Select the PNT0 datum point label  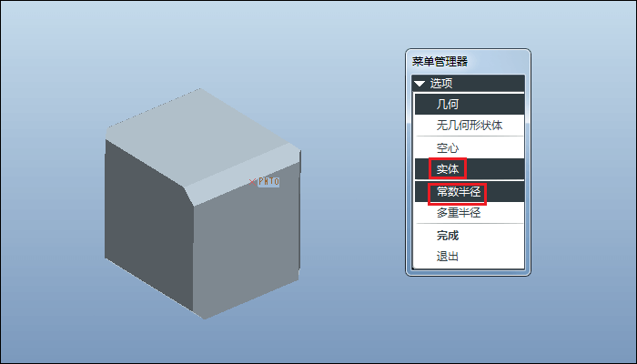click(x=269, y=182)
